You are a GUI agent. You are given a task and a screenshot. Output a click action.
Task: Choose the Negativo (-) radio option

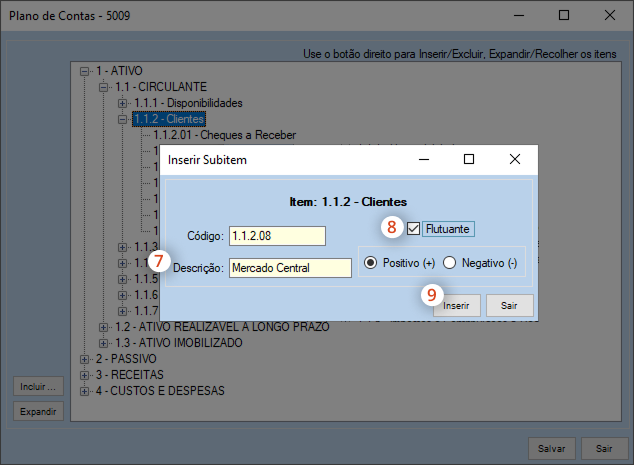tap(449, 262)
